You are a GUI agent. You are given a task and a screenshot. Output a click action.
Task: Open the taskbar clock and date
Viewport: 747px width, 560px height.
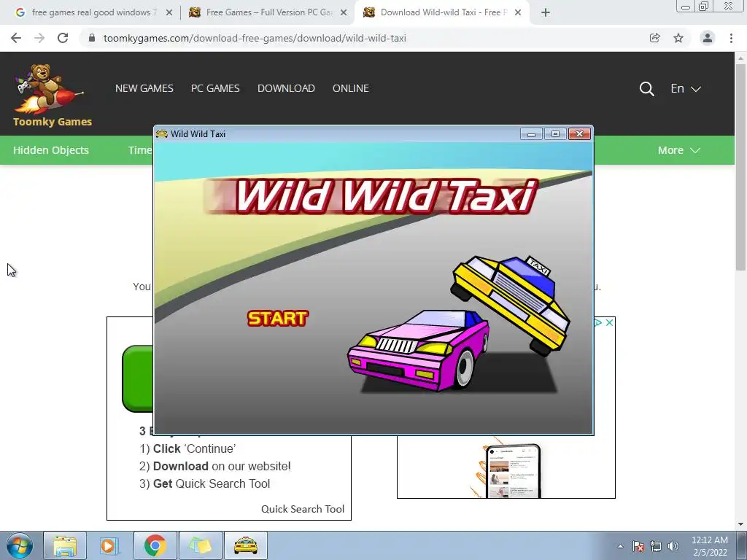tap(710, 546)
